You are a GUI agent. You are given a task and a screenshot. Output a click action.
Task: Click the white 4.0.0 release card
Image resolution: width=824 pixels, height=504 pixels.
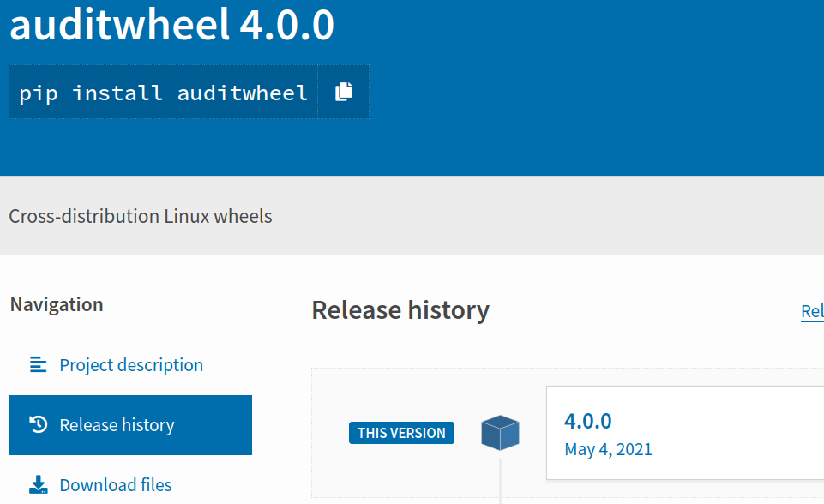pyautogui.click(x=729, y=433)
